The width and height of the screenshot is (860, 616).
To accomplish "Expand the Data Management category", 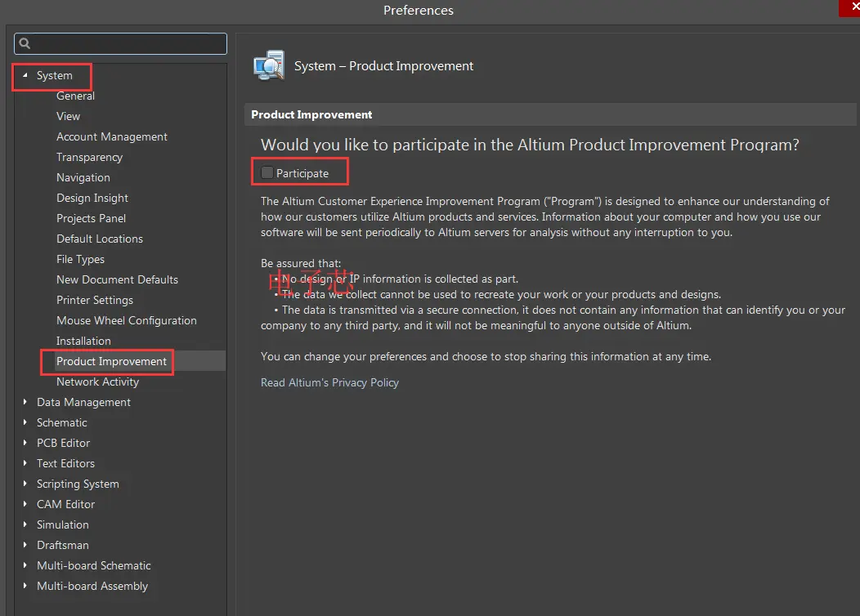I will [25, 402].
